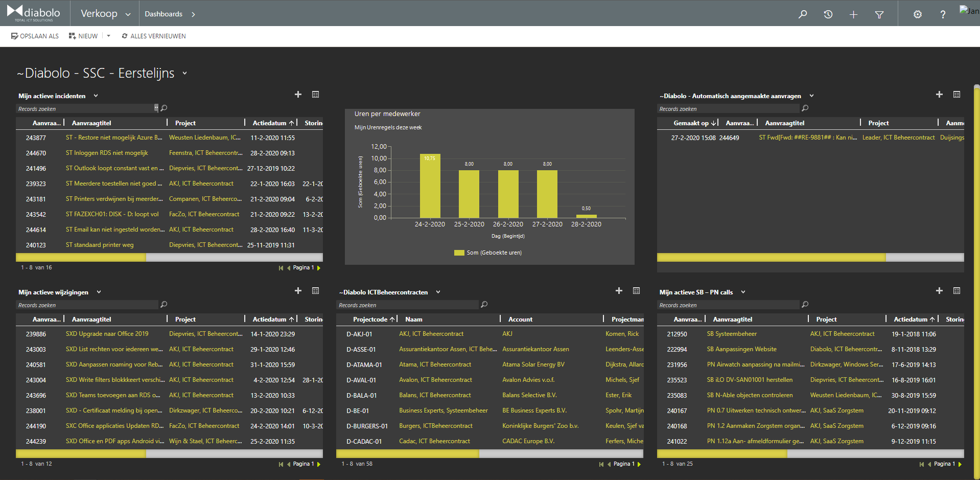This screenshot has height=480, width=980.
Task: Open view selector for Mijn actieve SB – PN calls
Action: (x=743, y=292)
